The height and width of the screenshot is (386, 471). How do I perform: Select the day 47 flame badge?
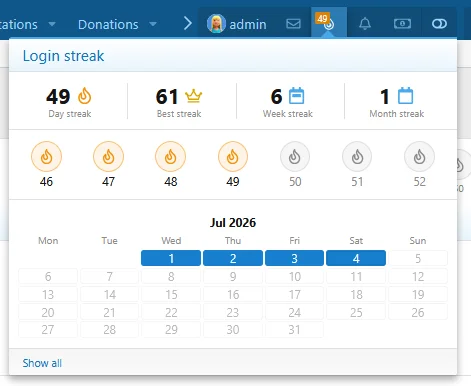pos(108,156)
